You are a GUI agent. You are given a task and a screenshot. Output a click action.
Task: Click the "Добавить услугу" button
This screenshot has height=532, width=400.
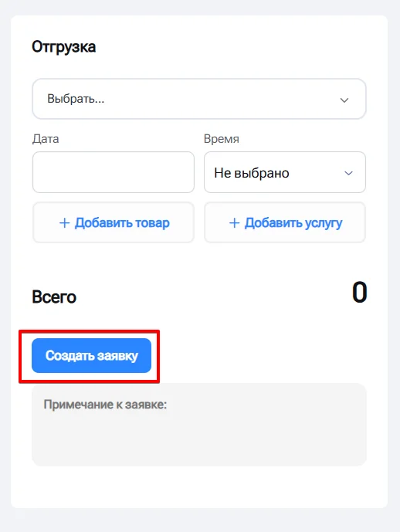click(x=285, y=222)
